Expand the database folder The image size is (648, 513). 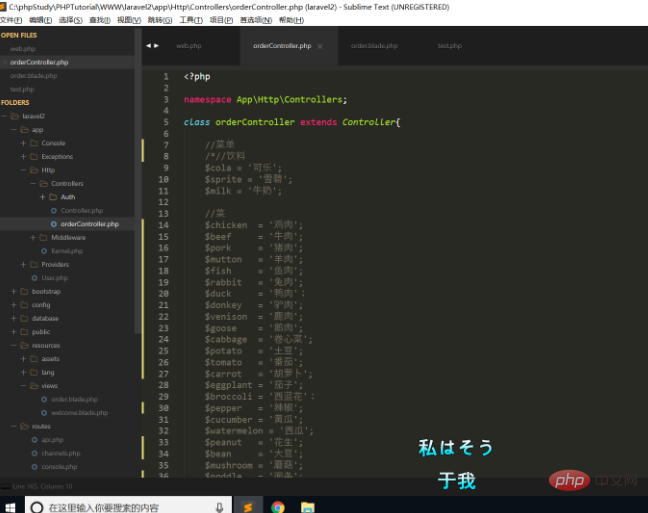coord(14,319)
